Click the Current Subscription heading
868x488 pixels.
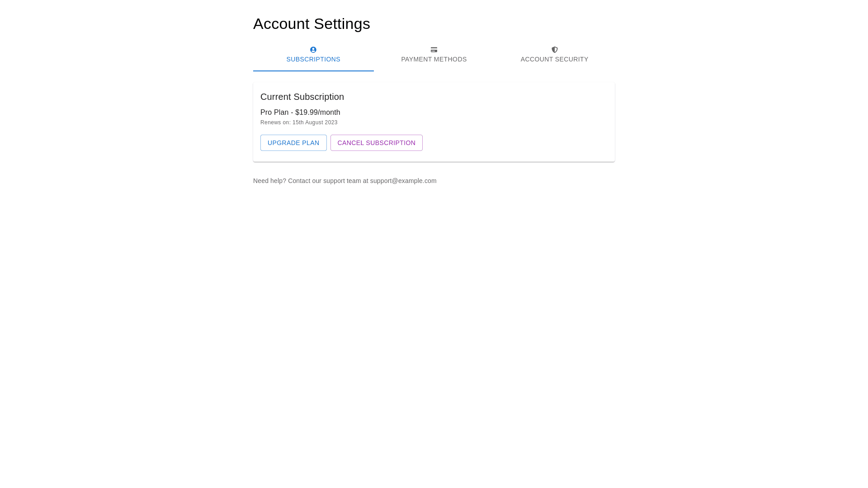point(302,97)
